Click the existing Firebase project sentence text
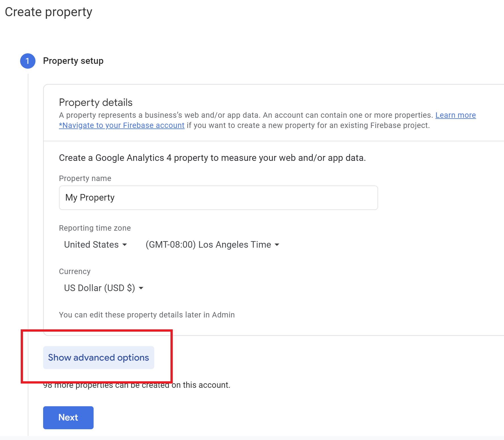504x440 pixels. point(308,125)
